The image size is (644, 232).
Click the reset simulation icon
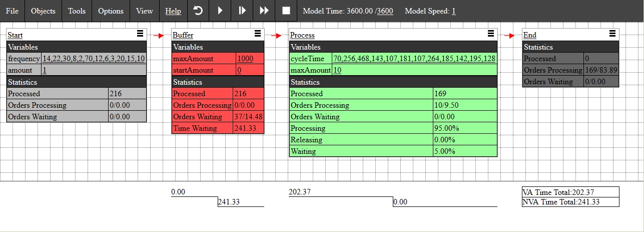[x=198, y=11]
